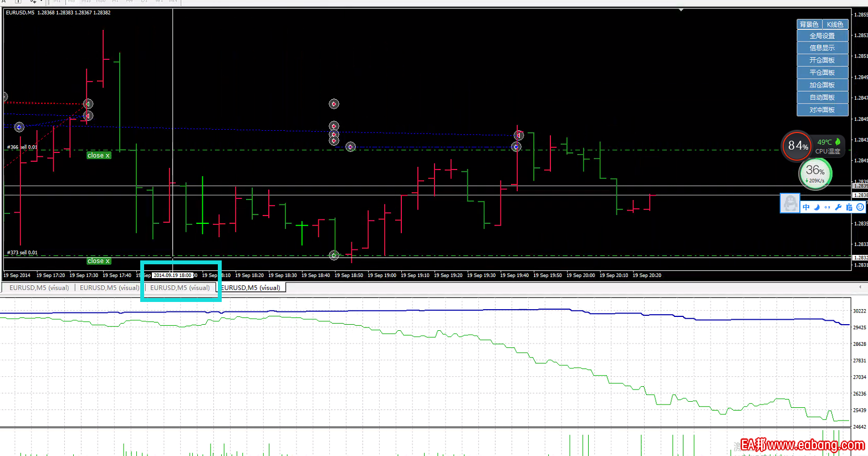Click the 19 Sep 20:20 time axis label

click(x=647, y=275)
